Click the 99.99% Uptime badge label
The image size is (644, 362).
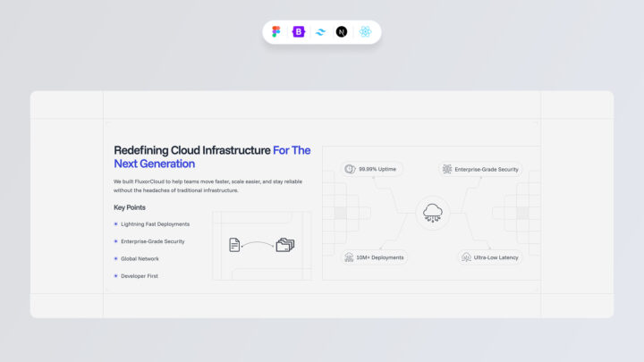coord(377,169)
